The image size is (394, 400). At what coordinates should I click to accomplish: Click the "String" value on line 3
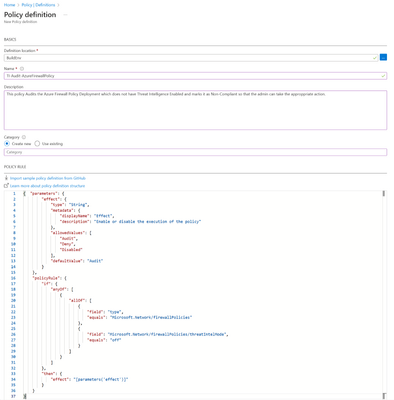(x=78, y=205)
